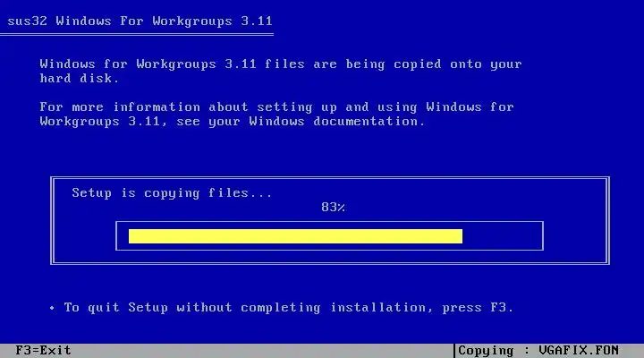Click the 'see your Windows documentation' text
This screenshot has width=644, height=358.
point(301,122)
